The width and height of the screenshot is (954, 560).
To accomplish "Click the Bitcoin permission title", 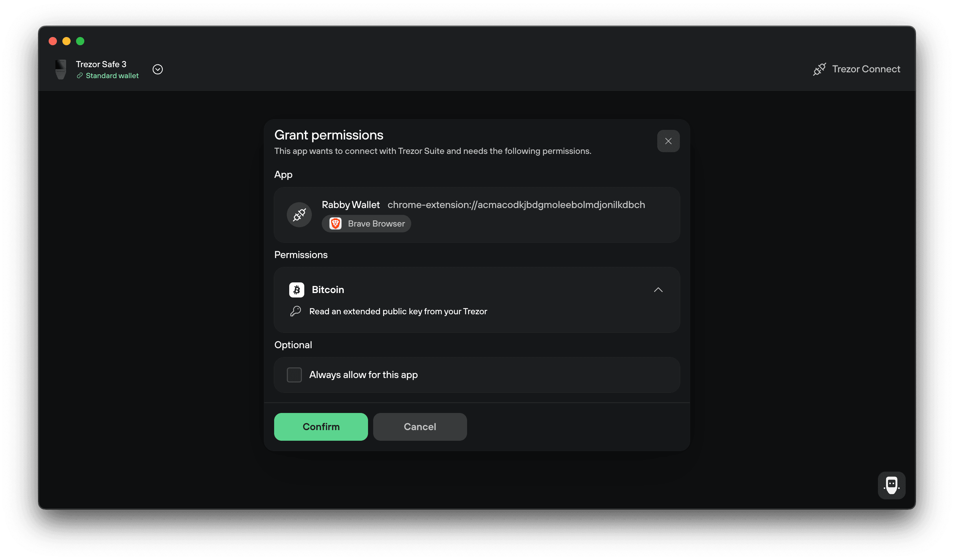I will pos(328,290).
